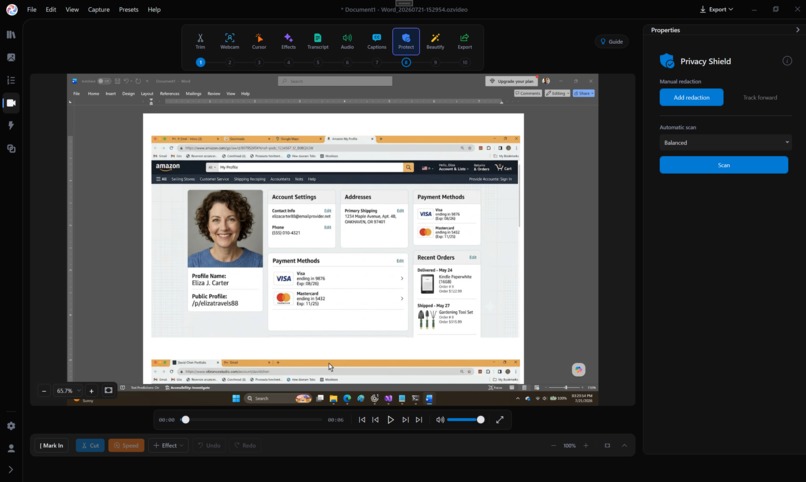806x482 pixels.
Task: Open the 65.7% zoom level dropdown
Action: (x=69, y=391)
